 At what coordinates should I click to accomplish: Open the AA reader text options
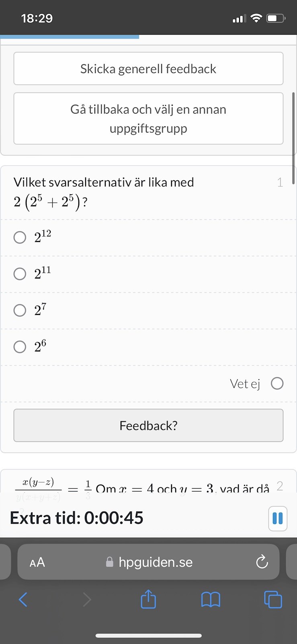click(x=37, y=562)
